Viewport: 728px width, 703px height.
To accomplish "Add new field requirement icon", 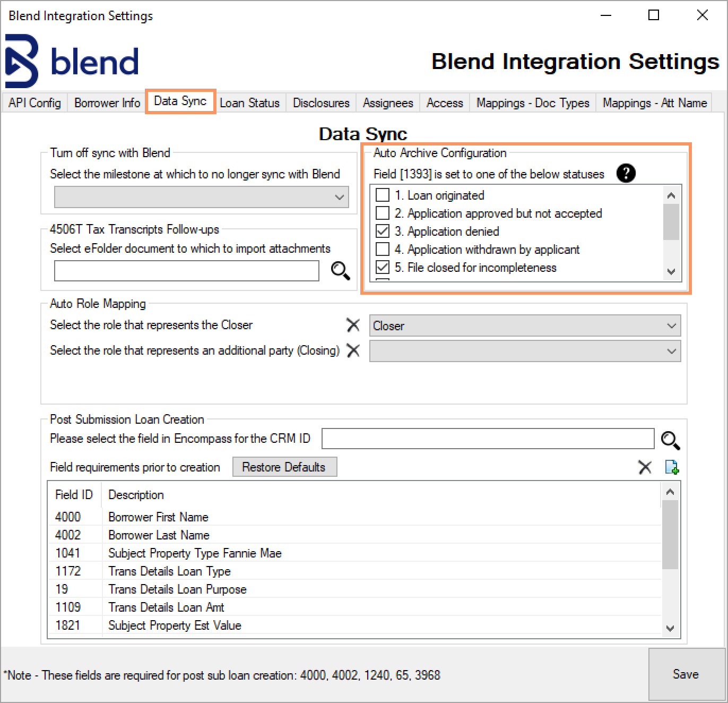I will pyautogui.click(x=672, y=467).
